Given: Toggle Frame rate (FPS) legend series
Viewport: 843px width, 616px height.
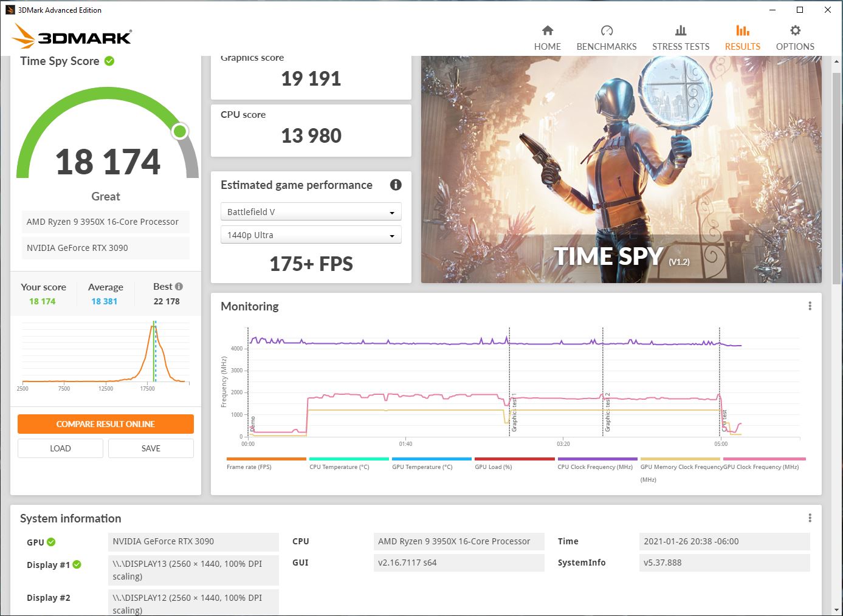Looking at the screenshot, I should pyautogui.click(x=249, y=467).
